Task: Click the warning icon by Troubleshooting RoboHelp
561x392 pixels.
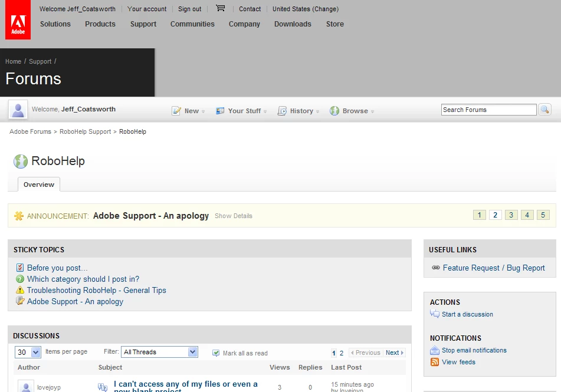Action: (20, 290)
